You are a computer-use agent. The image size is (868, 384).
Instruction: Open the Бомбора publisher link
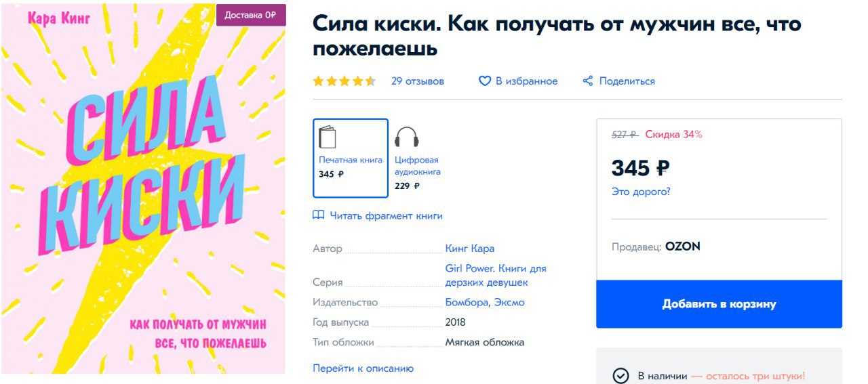[466, 302]
